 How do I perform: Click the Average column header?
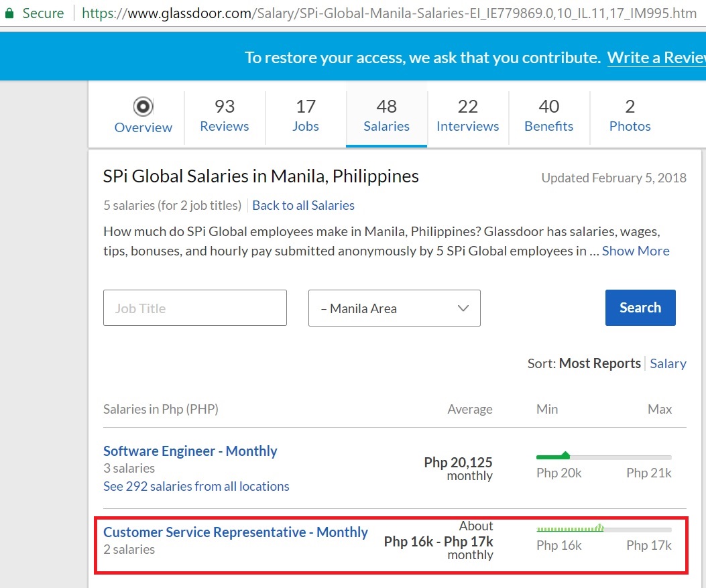[x=469, y=409]
